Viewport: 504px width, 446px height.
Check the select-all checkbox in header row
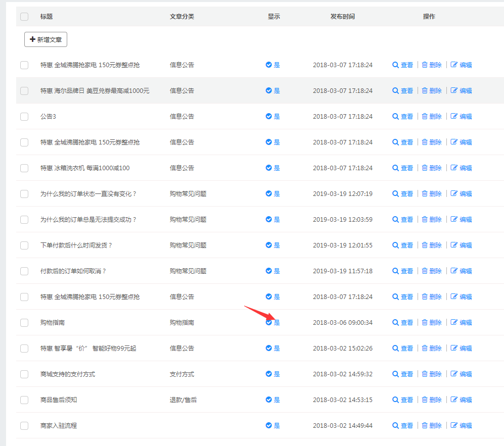click(24, 16)
